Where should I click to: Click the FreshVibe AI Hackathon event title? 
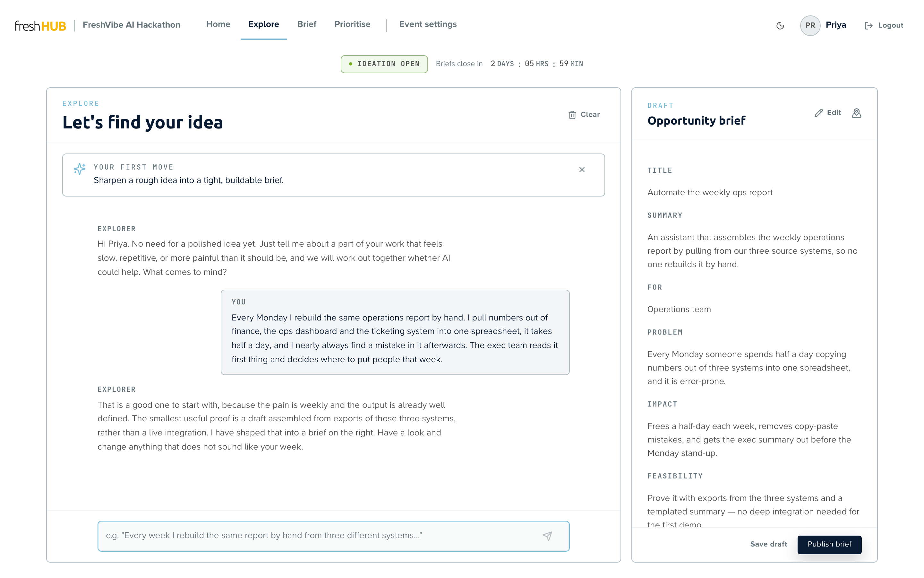(131, 25)
